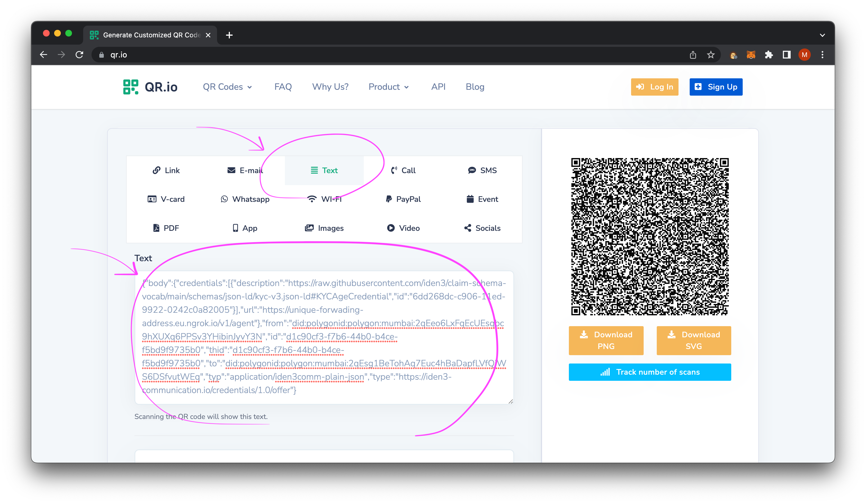
Task: Select the Whatsapp QR type
Action: click(x=245, y=199)
